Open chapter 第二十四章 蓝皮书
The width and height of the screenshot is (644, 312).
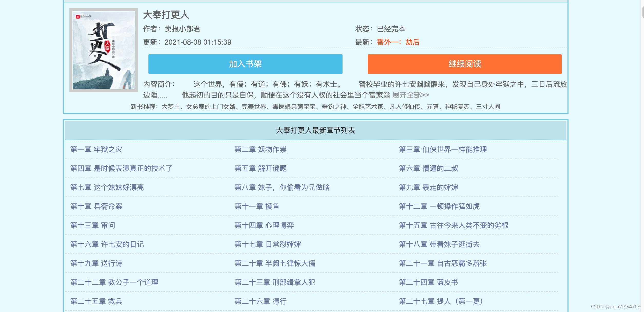click(428, 282)
